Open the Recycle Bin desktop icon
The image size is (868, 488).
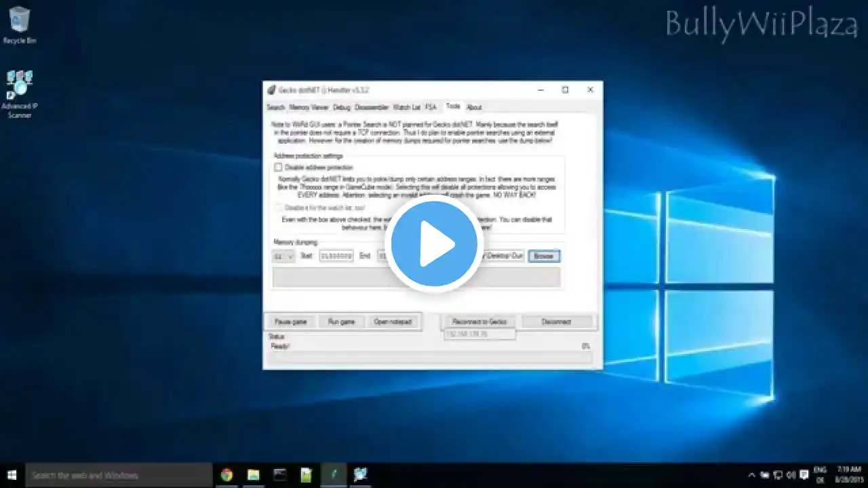(20, 25)
